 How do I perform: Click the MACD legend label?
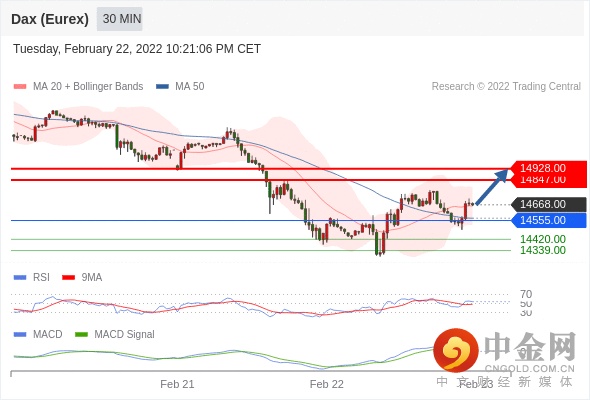[48, 334]
